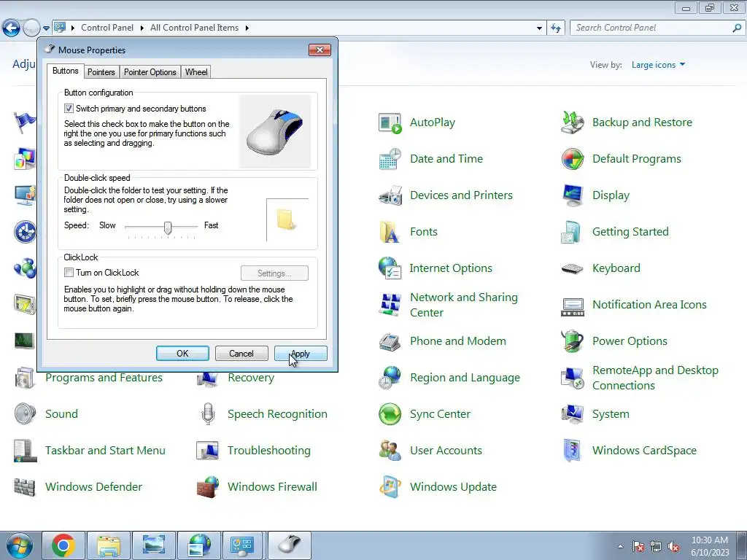Click the Sync Center icon
This screenshot has width=747, height=560.
390,414
